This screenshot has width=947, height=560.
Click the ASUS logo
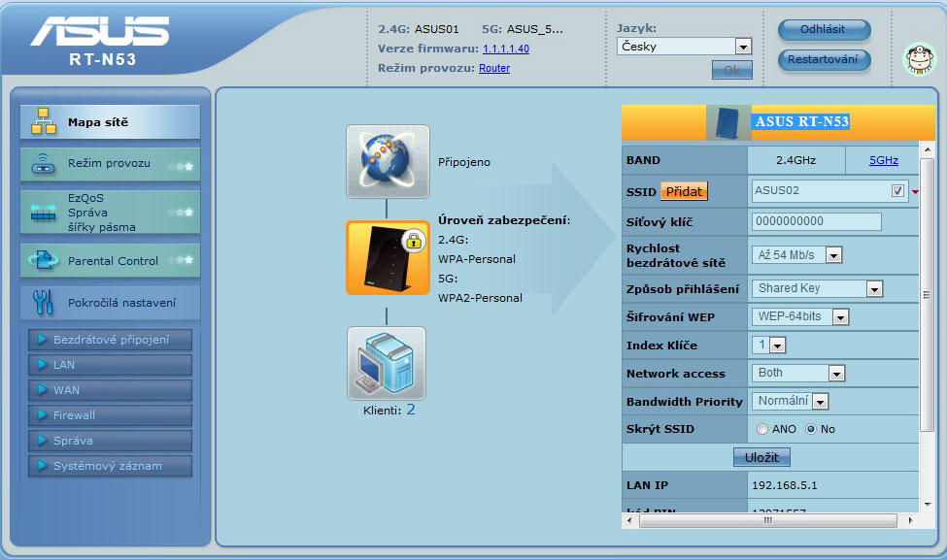point(100,31)
